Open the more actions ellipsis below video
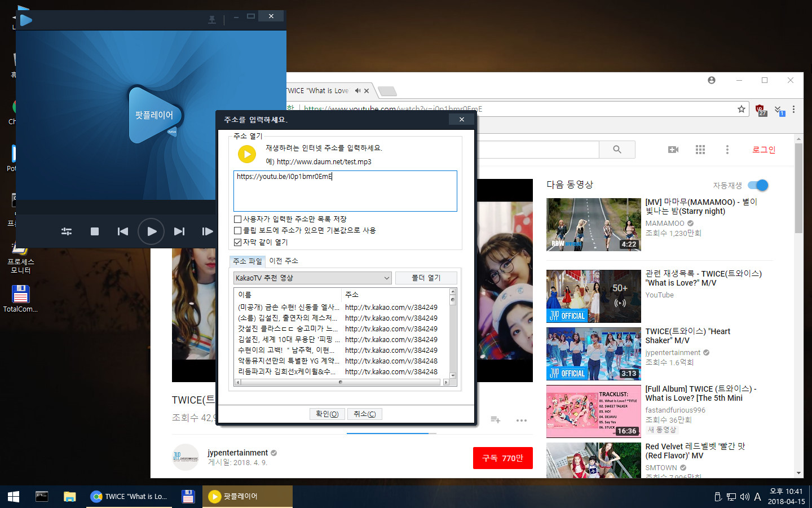Image resolution: width=812 pixels, height=508 pixels. point(522,420)
